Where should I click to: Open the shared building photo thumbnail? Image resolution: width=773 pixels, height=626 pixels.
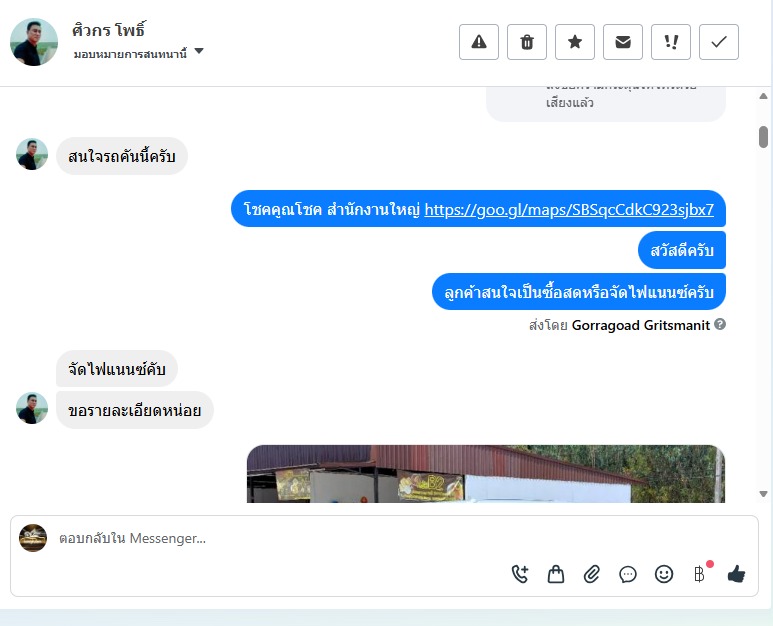(486, 474)
